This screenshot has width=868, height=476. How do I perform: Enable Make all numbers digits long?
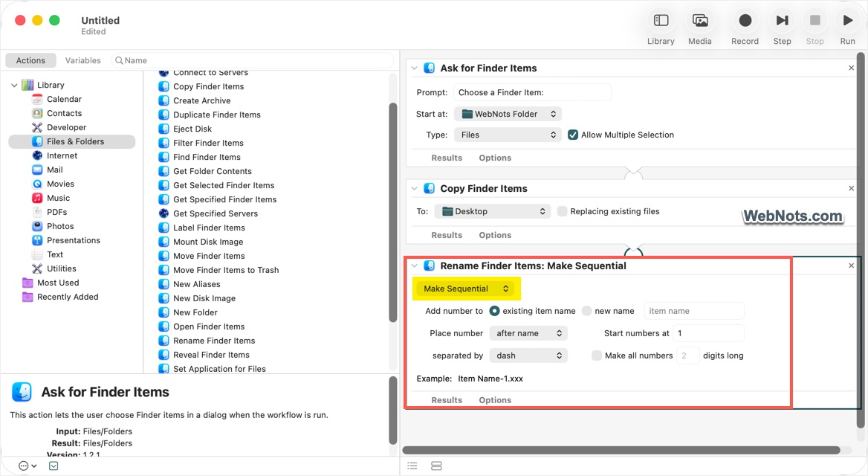point(597,356)
